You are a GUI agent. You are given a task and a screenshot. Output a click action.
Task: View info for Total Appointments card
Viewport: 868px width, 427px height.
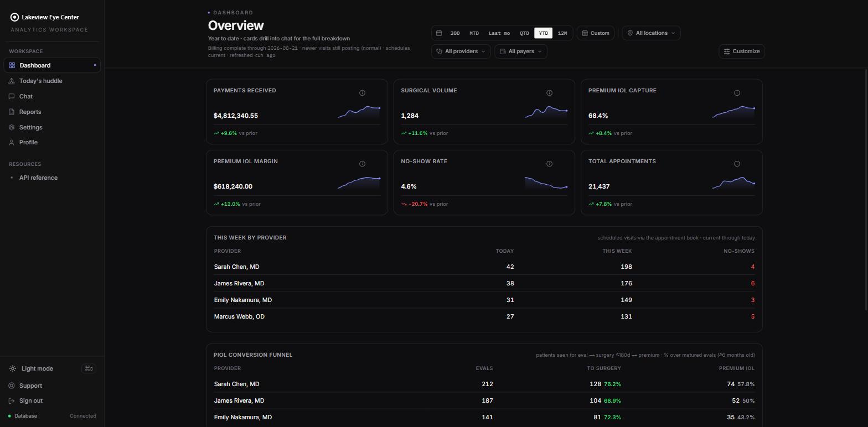click(x=737, y=164)
